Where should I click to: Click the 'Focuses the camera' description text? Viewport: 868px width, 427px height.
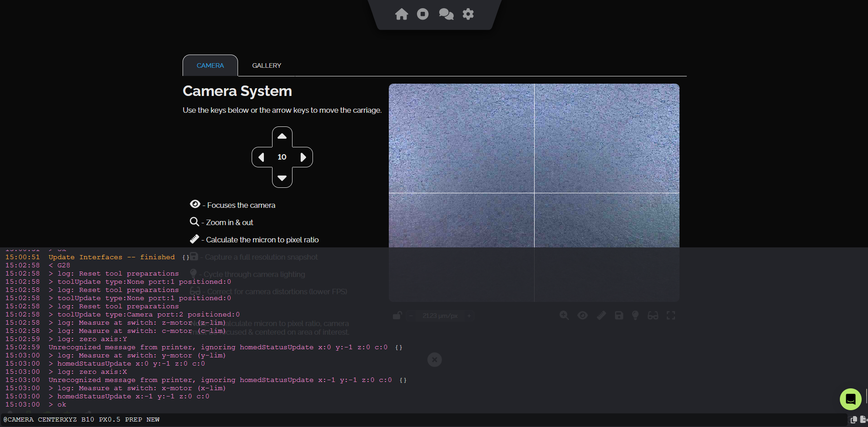241,205
